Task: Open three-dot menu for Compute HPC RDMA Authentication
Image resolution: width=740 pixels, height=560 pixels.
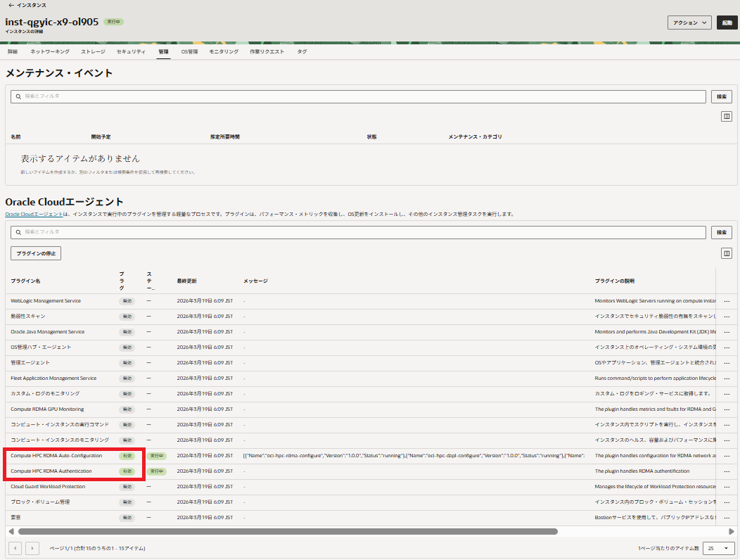Action: click(727, 471)
